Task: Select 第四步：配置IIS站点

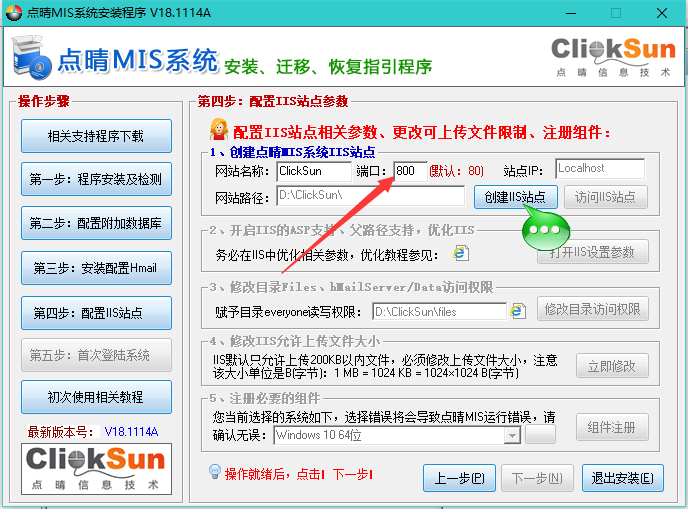Action: click(96, 313)
